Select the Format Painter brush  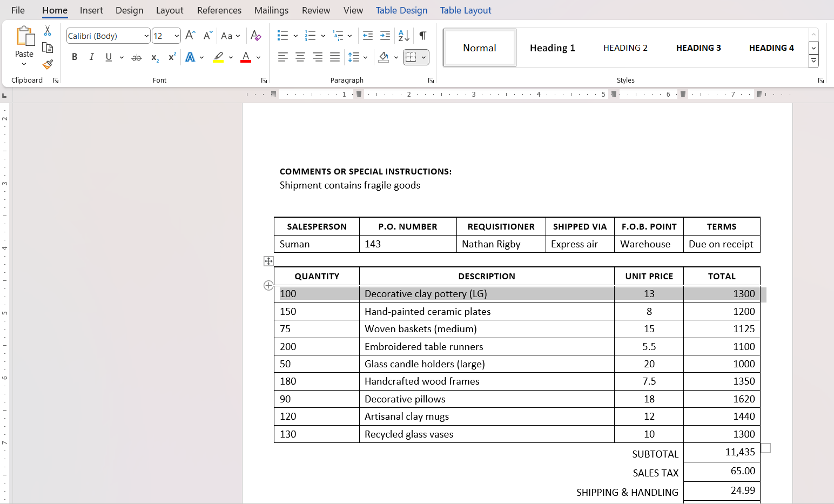(48, 64)
